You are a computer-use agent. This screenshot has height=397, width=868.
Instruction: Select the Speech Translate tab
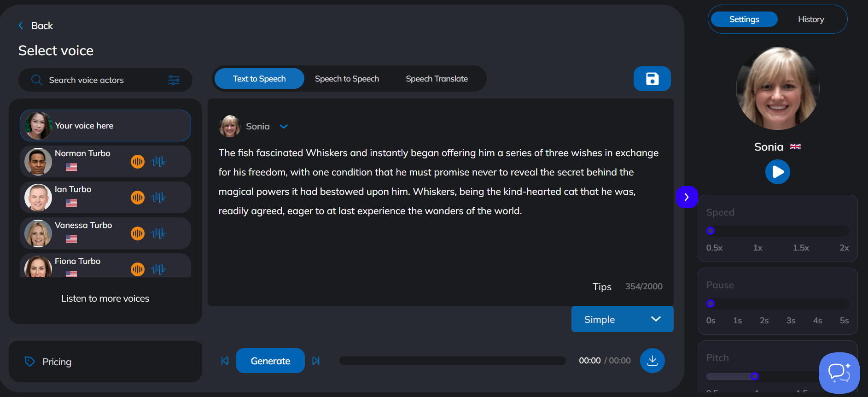tap(437, 79)
